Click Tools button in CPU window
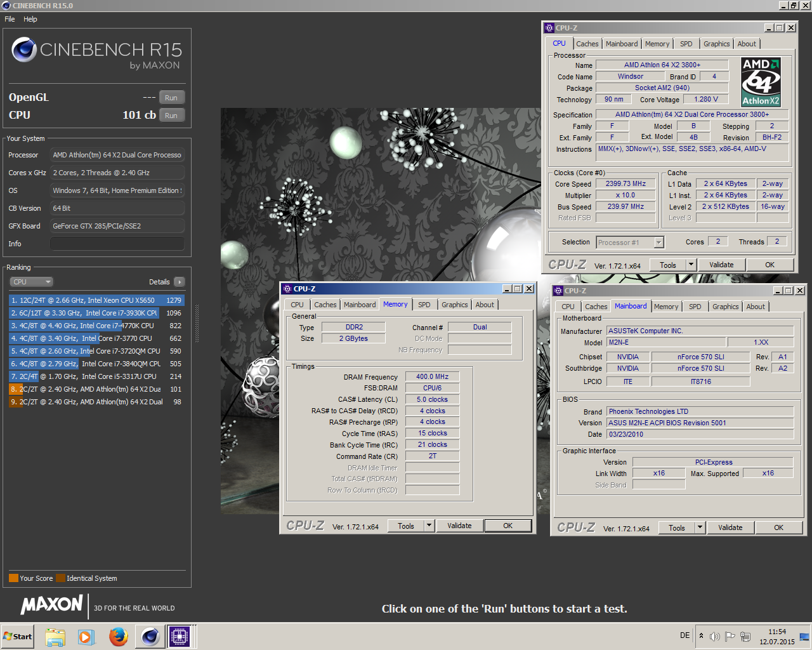 (x=668, y=265)
